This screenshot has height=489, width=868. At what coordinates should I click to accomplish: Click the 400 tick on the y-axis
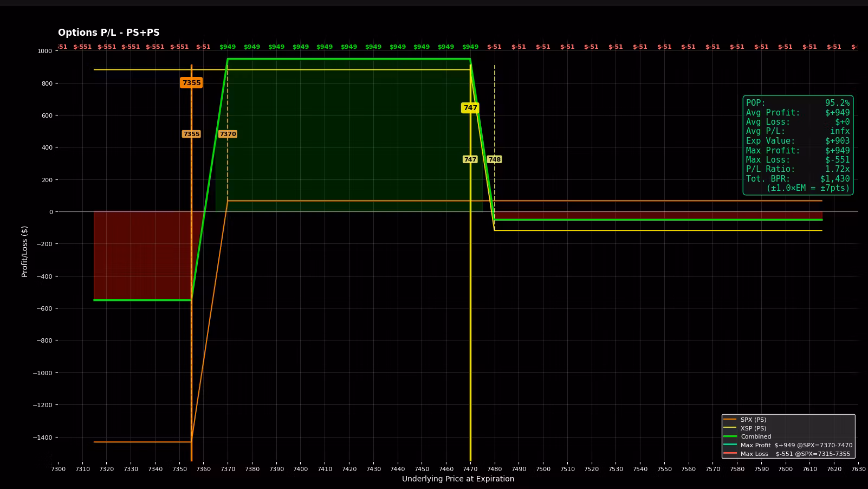pyautogui.click(x=47, y=147)
